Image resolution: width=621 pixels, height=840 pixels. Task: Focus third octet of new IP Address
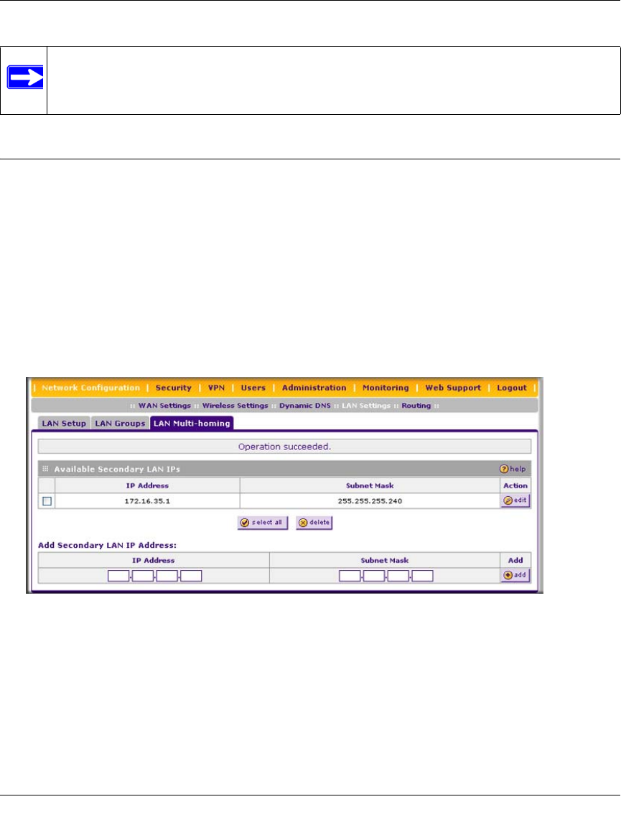167,576
